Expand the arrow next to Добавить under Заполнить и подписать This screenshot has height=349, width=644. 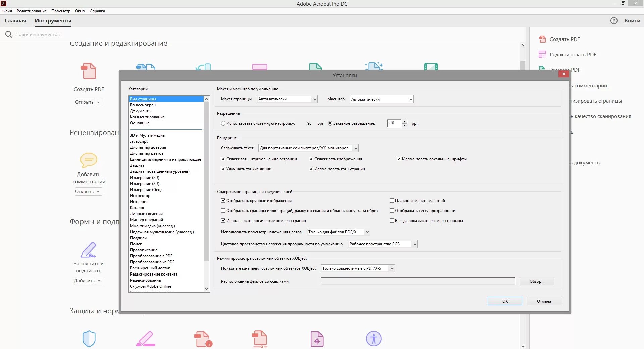coord(99,281)
